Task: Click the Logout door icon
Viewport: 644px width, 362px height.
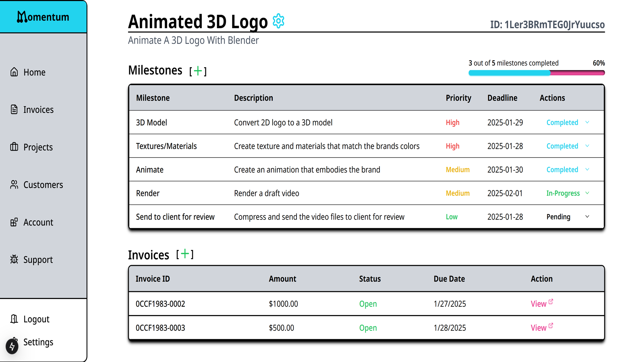Action: (14, 319)
